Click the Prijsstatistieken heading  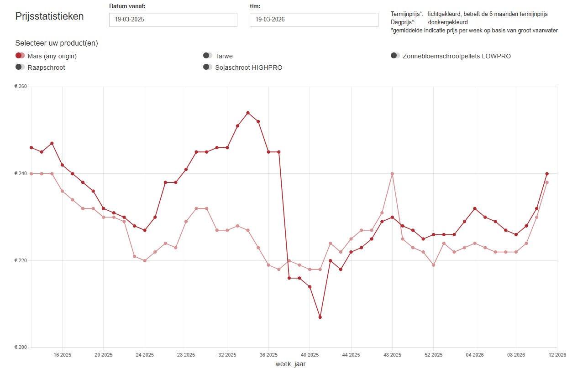50,16
